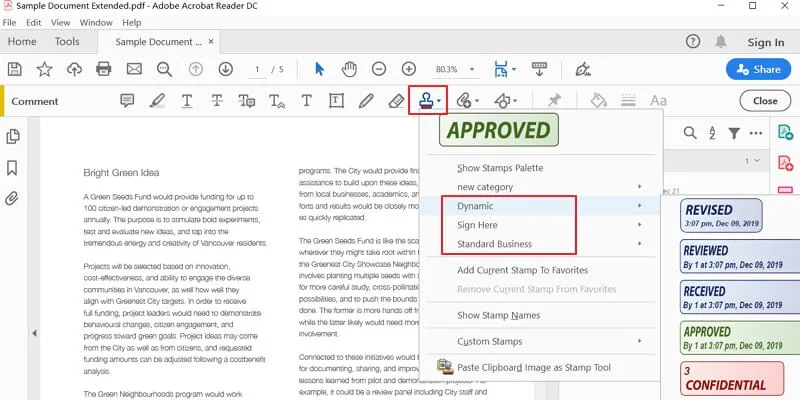Select the Add text box tool
Image resolution: width=800 pixels, height=400 pixels.
336,101
